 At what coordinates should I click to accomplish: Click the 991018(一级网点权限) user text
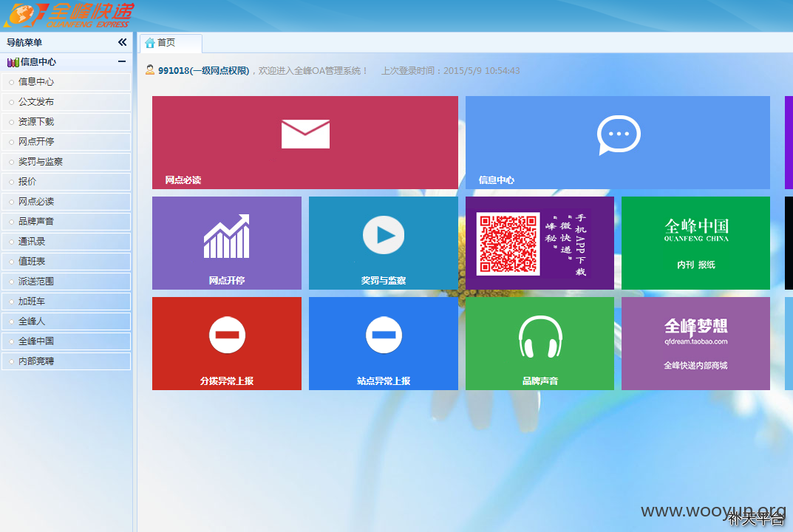click(x=204, y=71)
